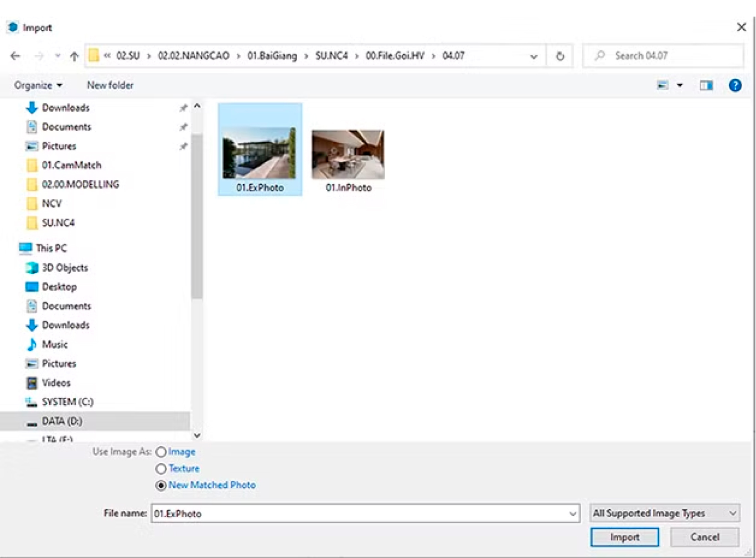Open pinned Documents in Quick access
This screenshot has width=756, height=558.
(x=66, y=127)
